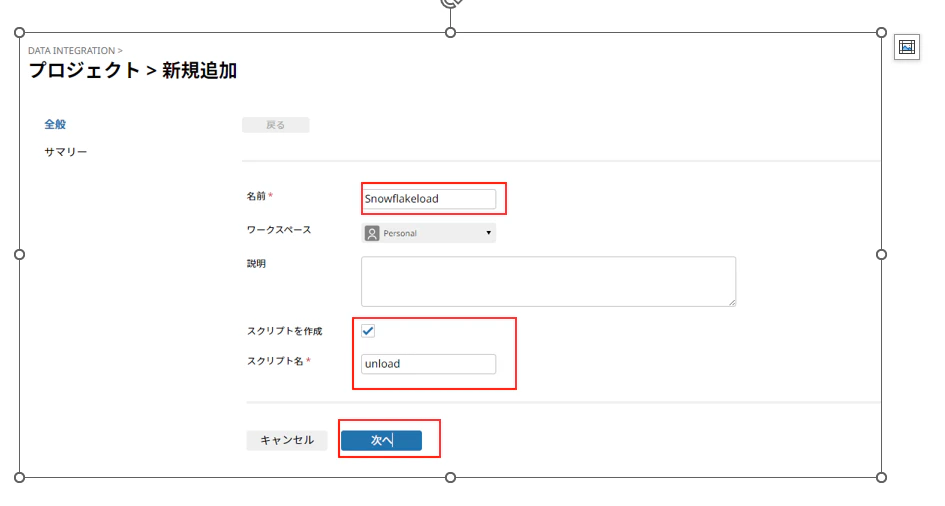The image size is (945, 506).
Task: Select the サマリー tab in sidebar
Action: pos(66,152)
